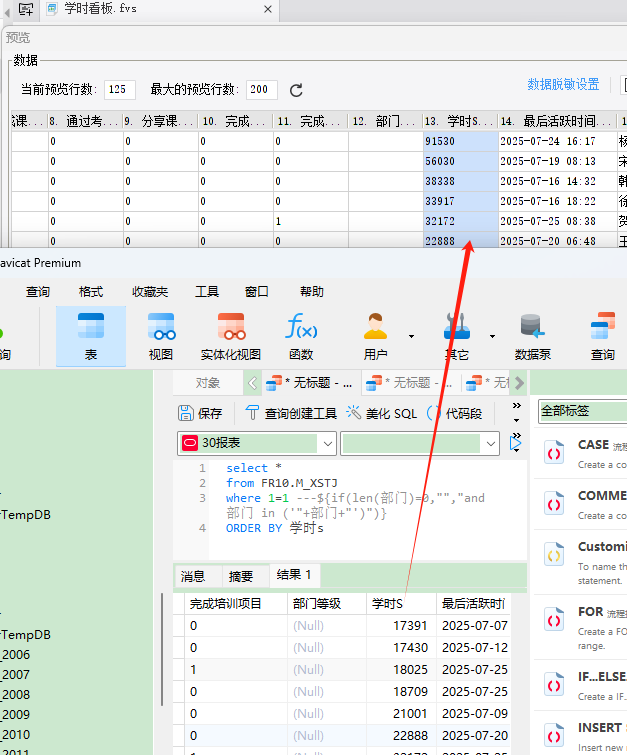Screen dimensions: 627x755
Task: Select the FOR snippet entry icon
Action: click(554, 620)
